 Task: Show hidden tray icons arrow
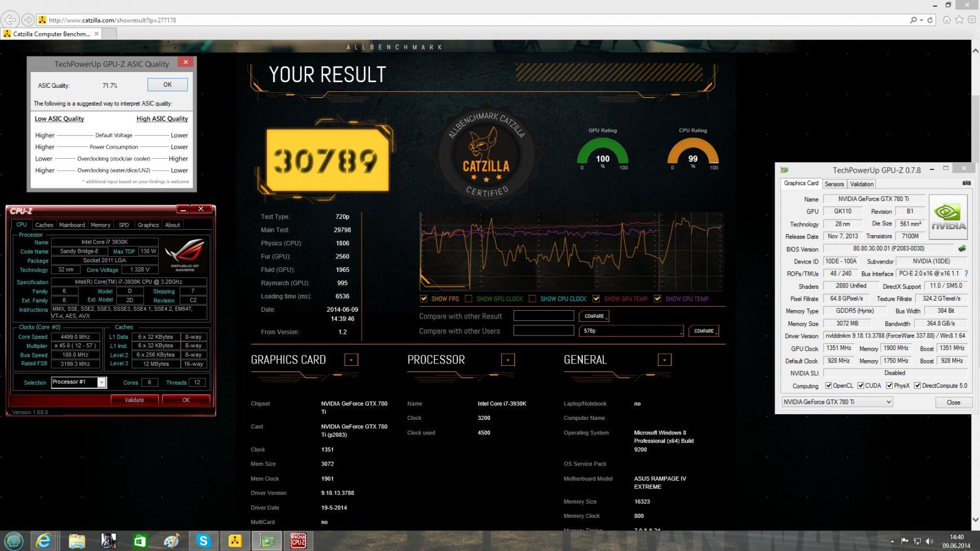pyautogui.click(x=892, y=541)
